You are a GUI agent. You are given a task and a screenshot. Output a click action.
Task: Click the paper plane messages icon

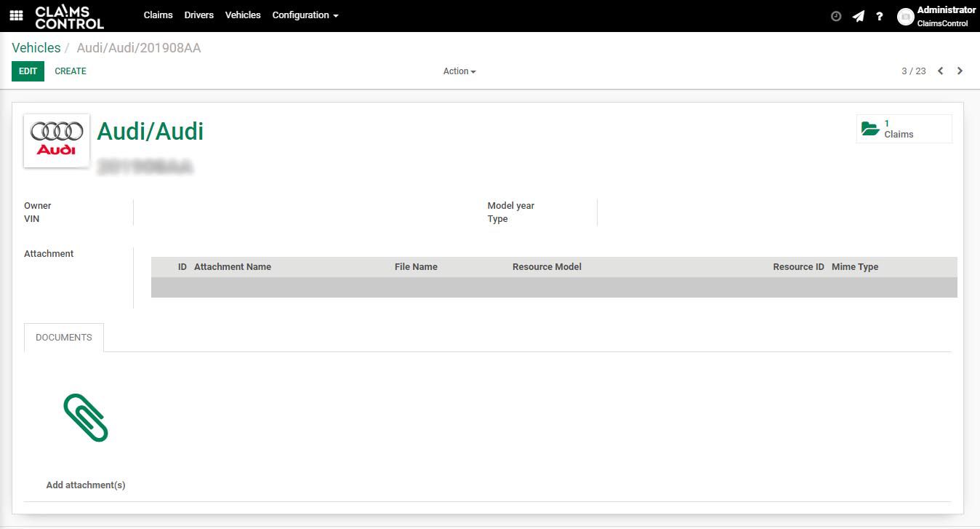click(859, 16)
